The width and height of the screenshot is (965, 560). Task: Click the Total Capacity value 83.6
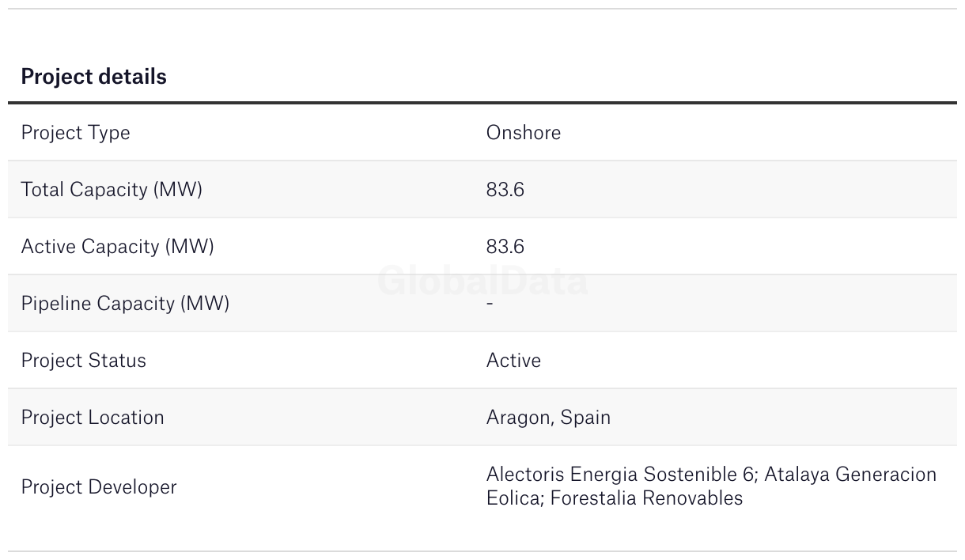(x=505, y=190)
